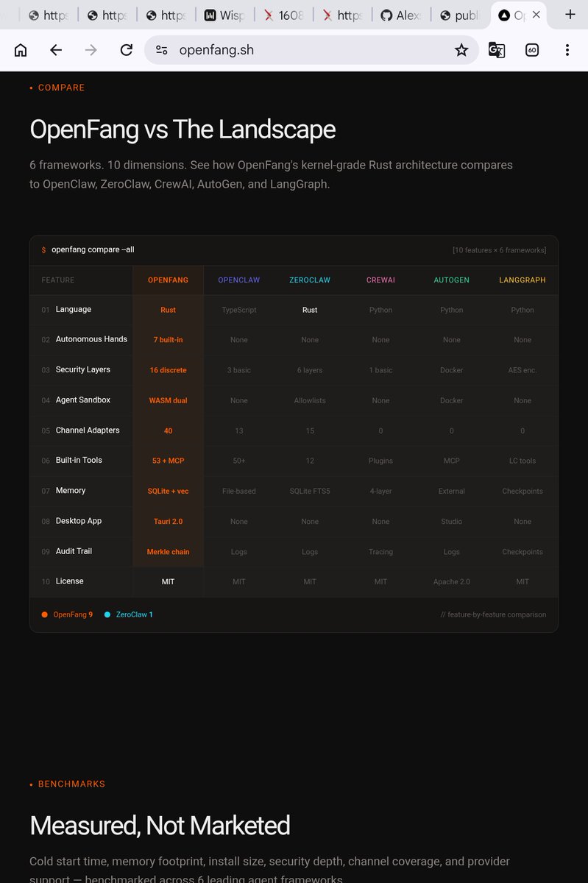Open site info icon left of openfang.sh

click(x=162, y=50)
